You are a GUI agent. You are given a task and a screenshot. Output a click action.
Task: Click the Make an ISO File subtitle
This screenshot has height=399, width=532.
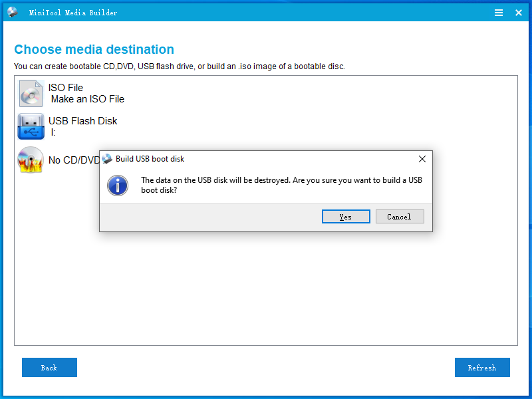point(88,99)
